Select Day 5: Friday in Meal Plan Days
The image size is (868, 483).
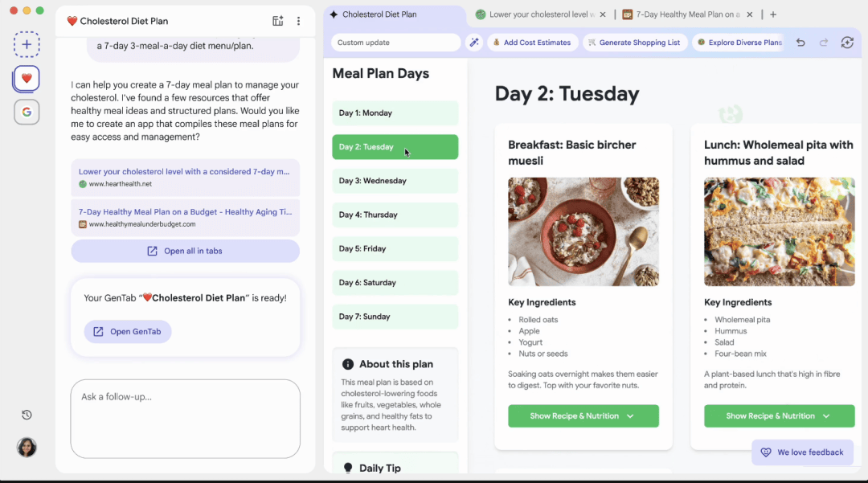pos(395,248)
